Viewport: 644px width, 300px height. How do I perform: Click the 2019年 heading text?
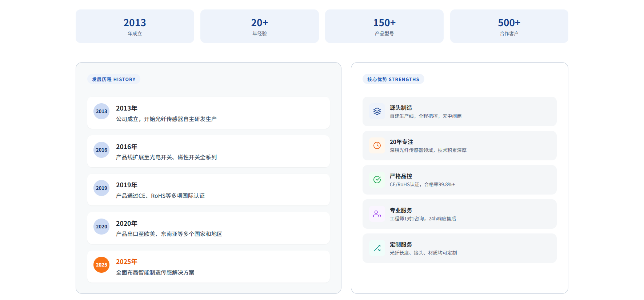[x=127, y=185]
